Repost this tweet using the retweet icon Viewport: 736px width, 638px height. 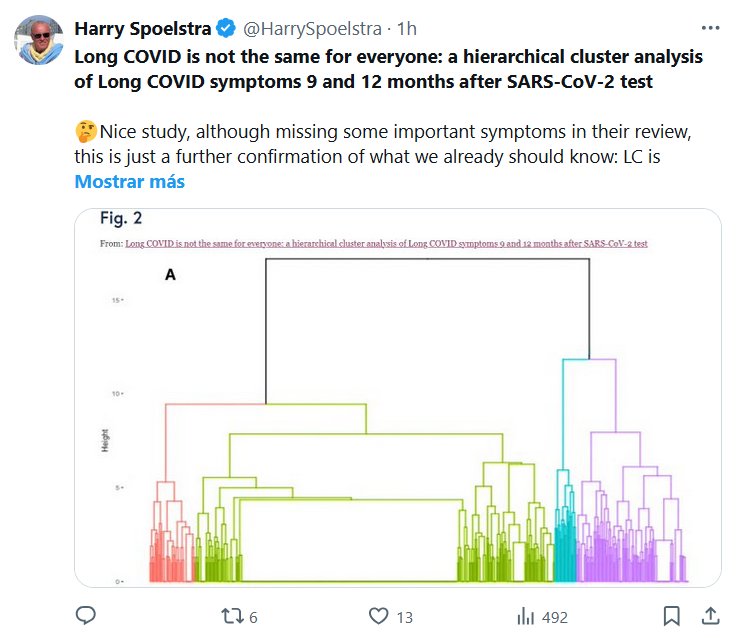coord(231,616)
